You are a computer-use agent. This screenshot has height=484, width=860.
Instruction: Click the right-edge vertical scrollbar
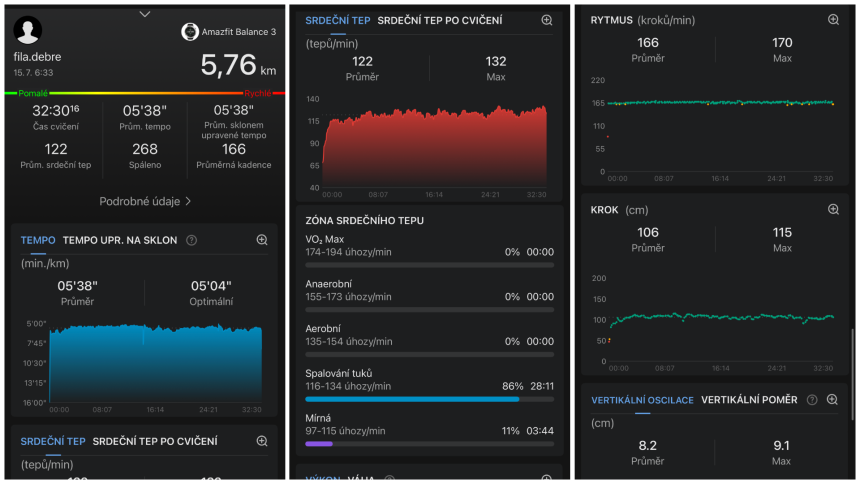852,374
